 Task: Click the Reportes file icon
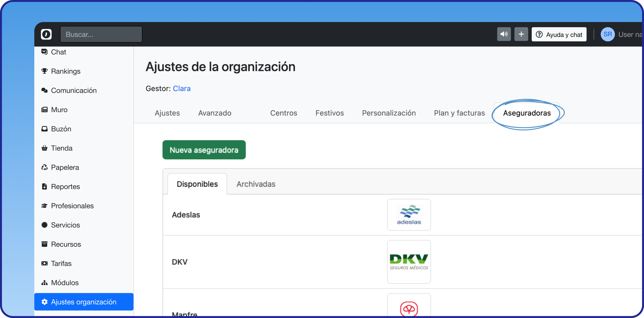44,187
